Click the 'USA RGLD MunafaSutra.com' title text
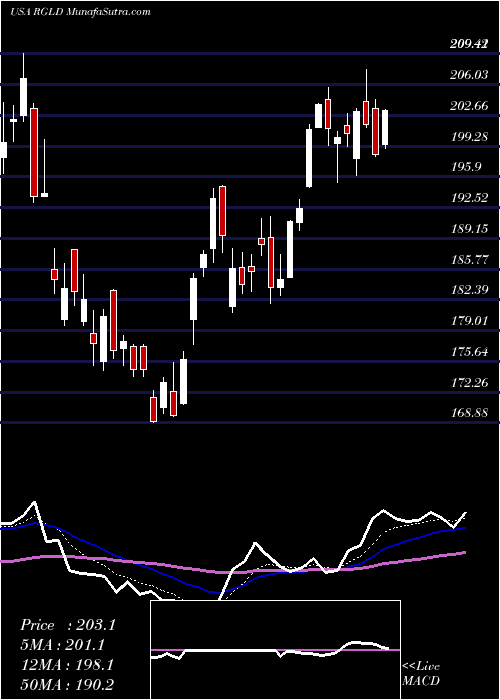Viewport: 500px width, 700px height. tap(80, 12)
